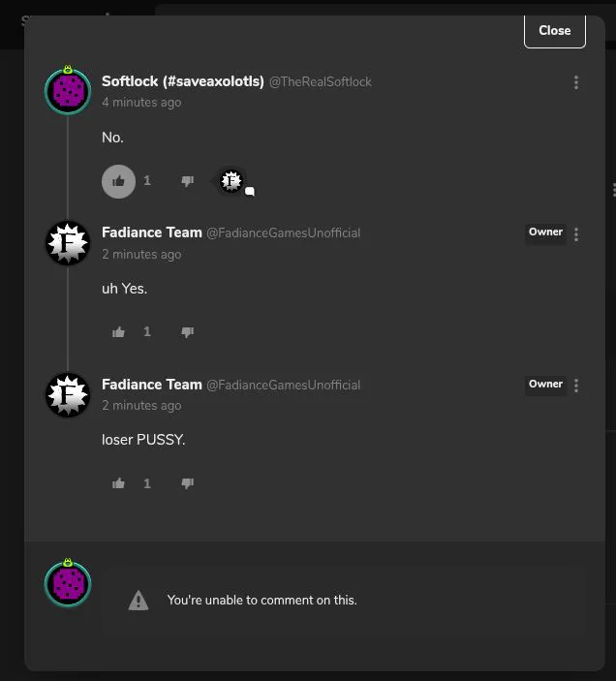Thumbs down the "uh Yes." reply
Image resolution: width=616 pixels, height=681 pixels.
(x=187, y=332)
